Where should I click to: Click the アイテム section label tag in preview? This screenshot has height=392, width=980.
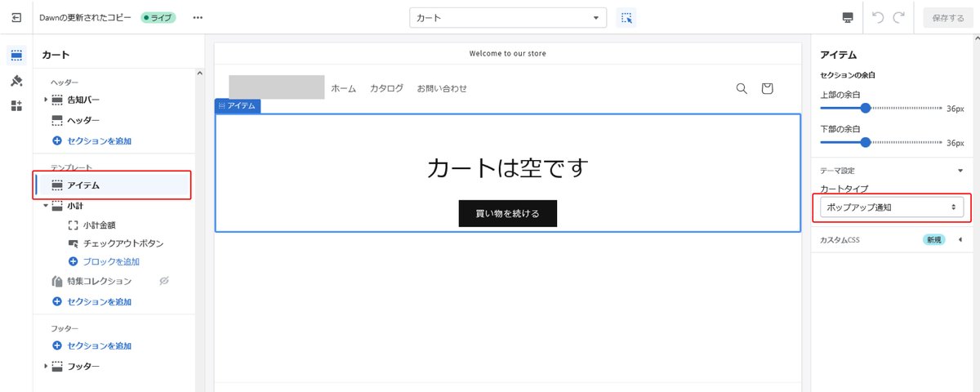[x=238, y=105]
